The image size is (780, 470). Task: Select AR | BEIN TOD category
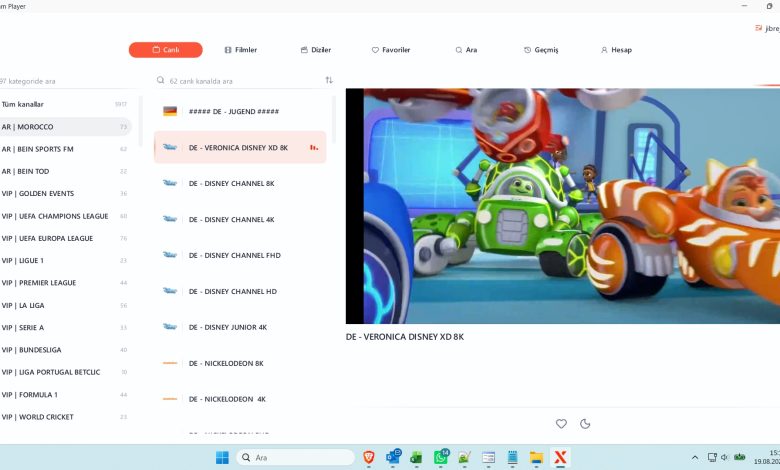point(65,171)
